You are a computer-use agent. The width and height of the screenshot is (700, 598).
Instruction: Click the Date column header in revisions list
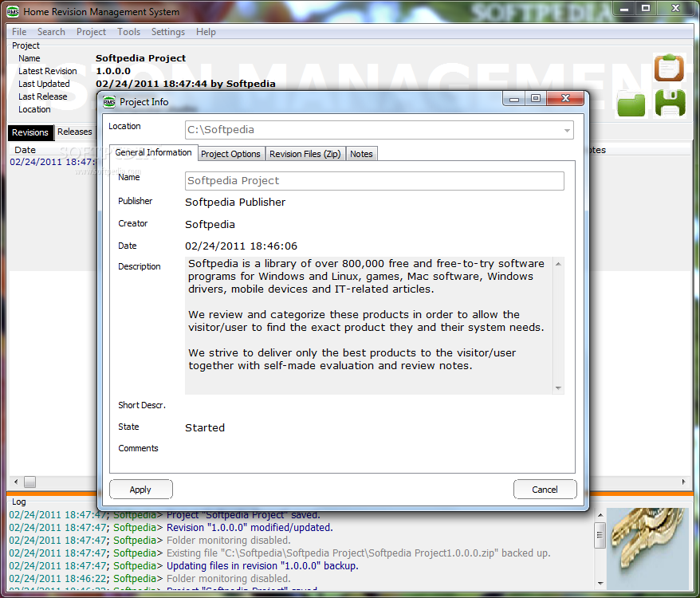25,150
